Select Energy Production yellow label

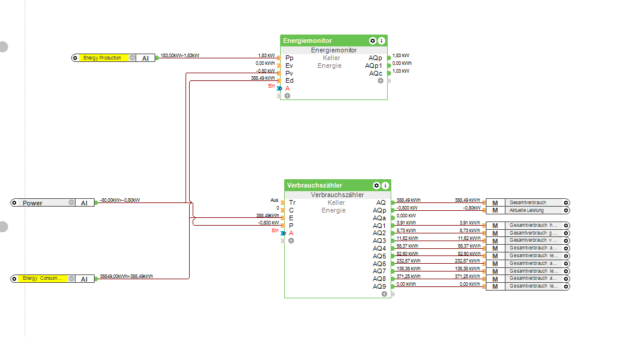(x=103, y=58)
